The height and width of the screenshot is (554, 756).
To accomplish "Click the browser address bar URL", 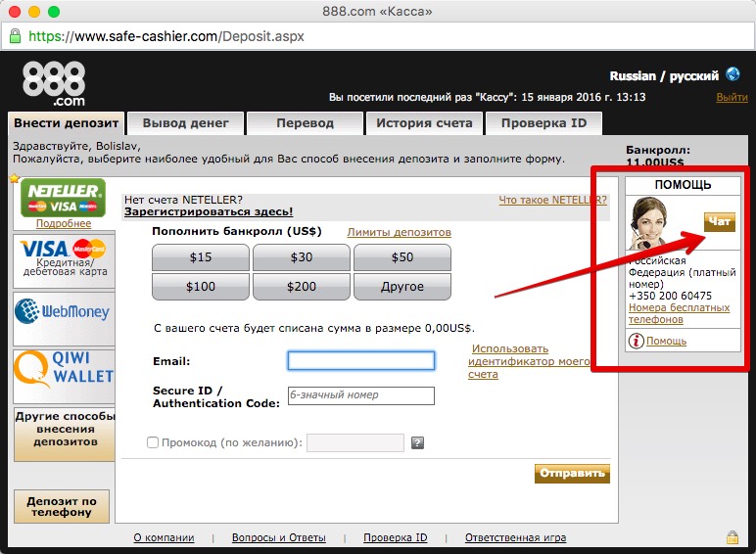I will point(166,36).
